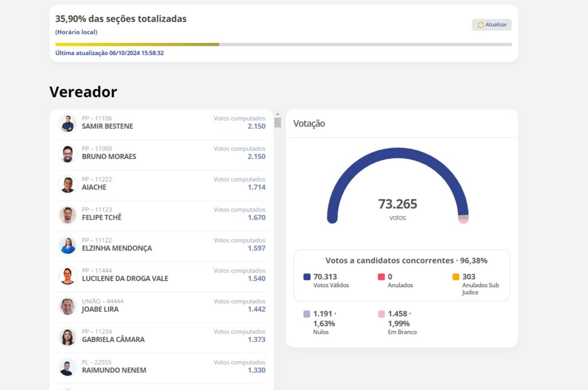Viewport: 588px width, 390px height.
Task: Click the blue arc of the voting gauge
Action: (x=397, y=153)
